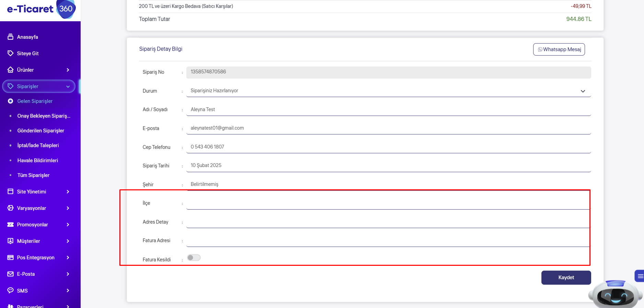This screenshot has height=308, width=644.
Task: Click the SMS speech bubble icon
Action: (10, 290)
